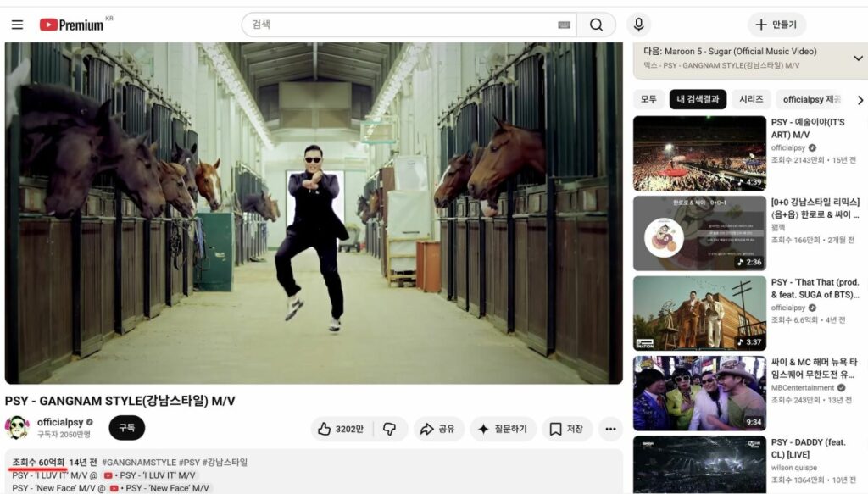Subscribe with the 구독 button
868x494 pixels.
pos(127,428)
